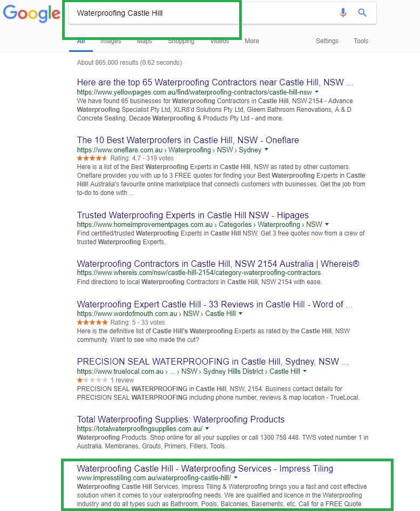Expand the totalwaterproofingsupplies.com.au URL dropdown arrow
This screenshot has height=511, width=420.
tap(207, 428)
